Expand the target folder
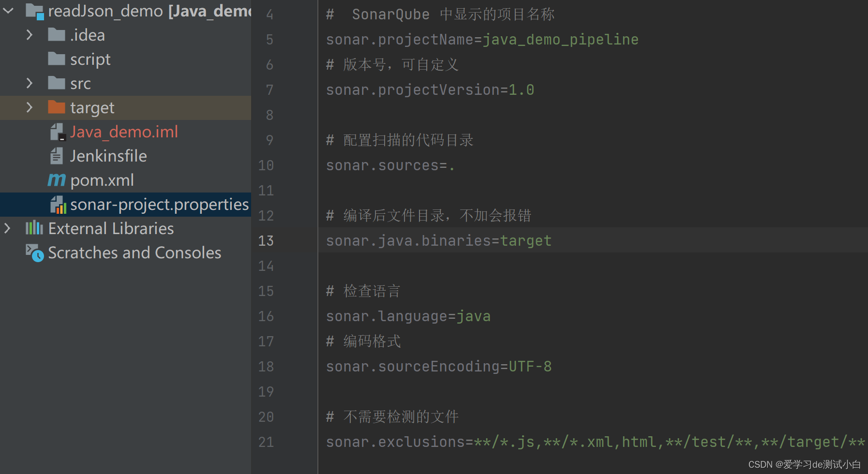The height and width of the screenshot is (474, 868). [x=30, y=107]
